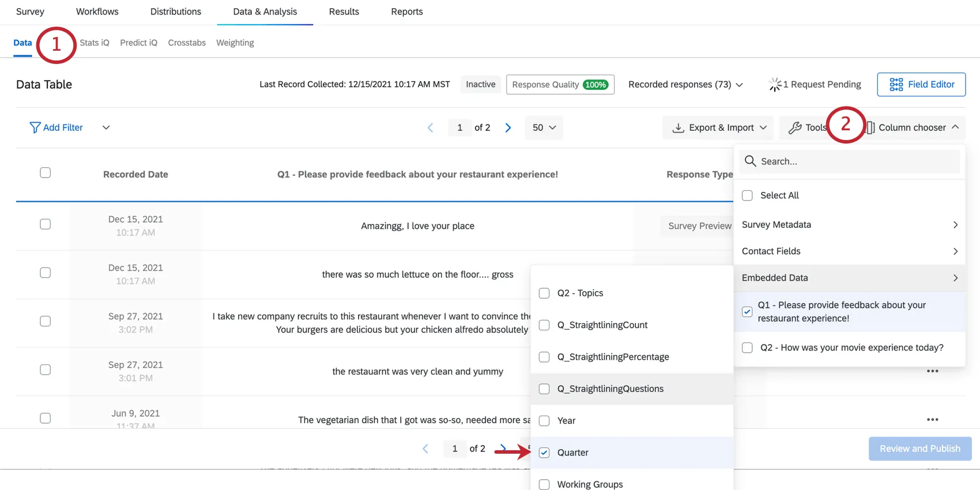This screenshot has width=980, height=490.
Task: Check the Q_StraightliningPercentage field
Action: (x=544, y=357)
